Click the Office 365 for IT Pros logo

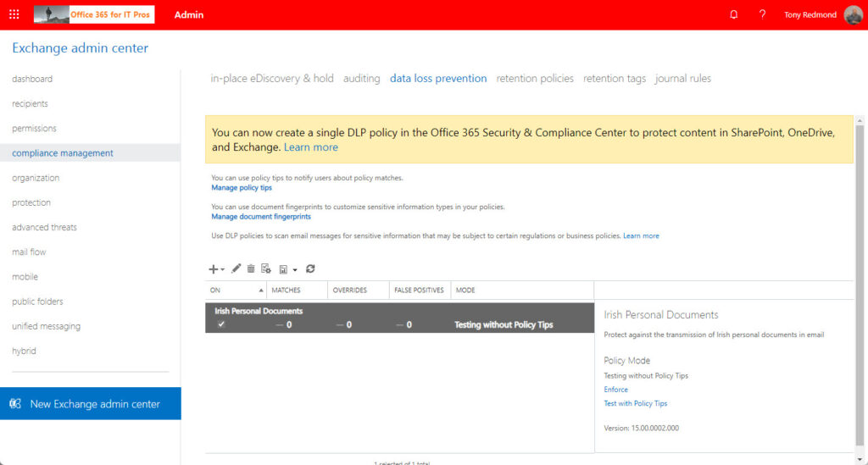[94, 14]
